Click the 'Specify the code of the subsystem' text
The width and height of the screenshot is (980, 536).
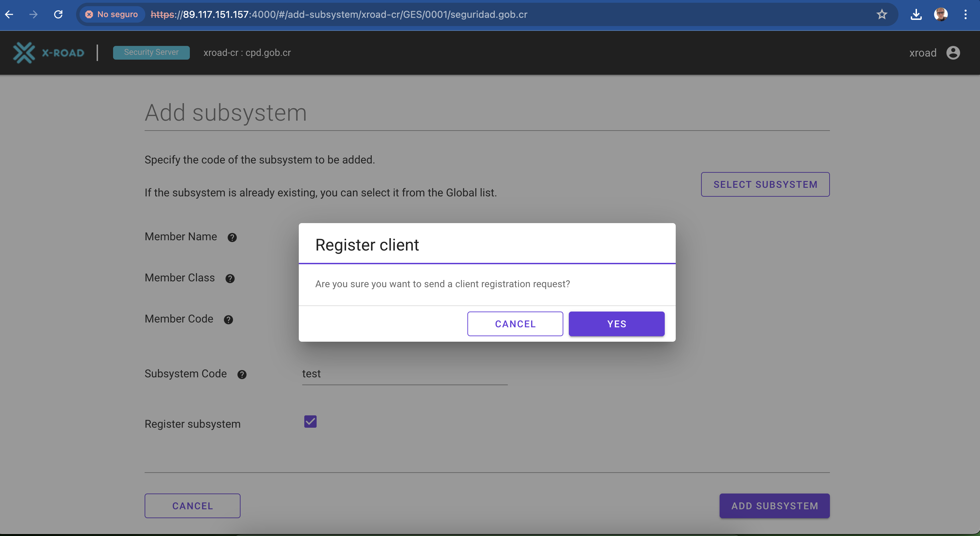pos(260,160)
